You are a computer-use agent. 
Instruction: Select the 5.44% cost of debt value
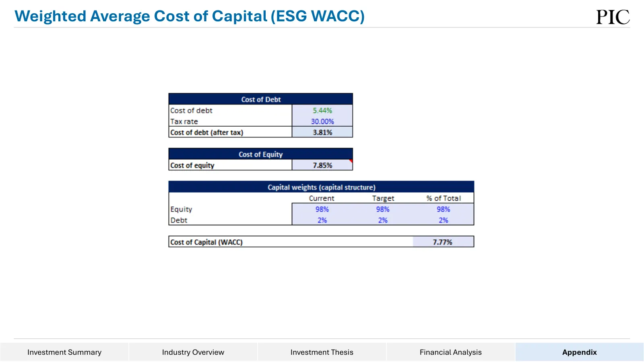322,110
